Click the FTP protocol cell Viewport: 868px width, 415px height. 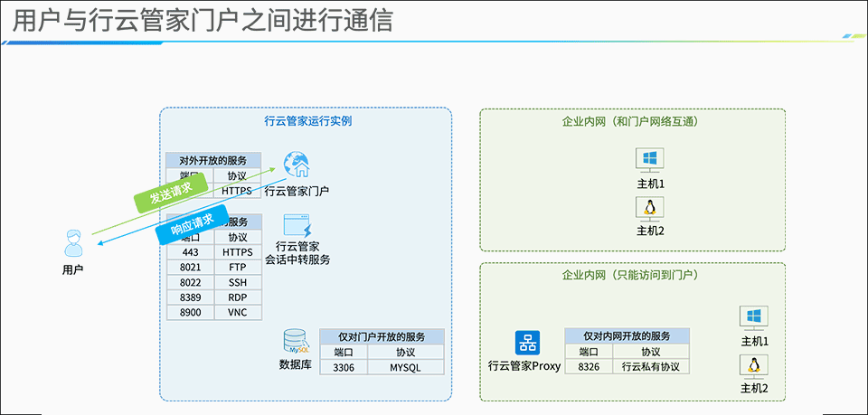[238, 268]
